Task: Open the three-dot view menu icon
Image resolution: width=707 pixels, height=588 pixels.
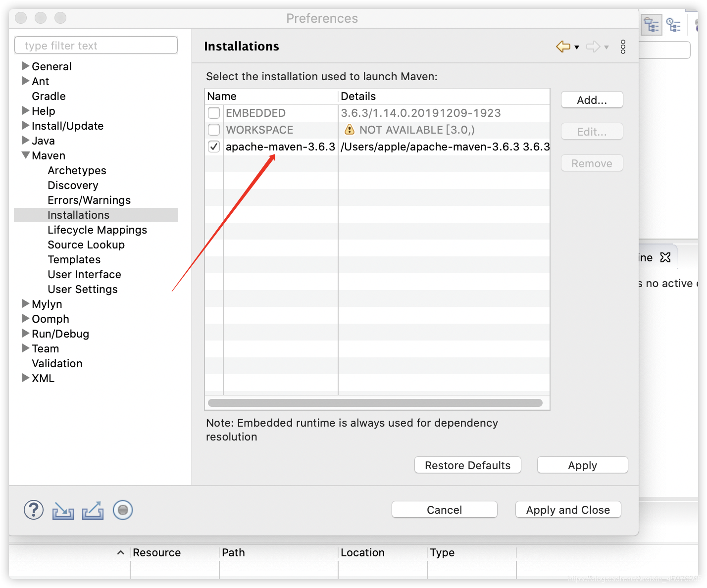Action: click(623, 47)
